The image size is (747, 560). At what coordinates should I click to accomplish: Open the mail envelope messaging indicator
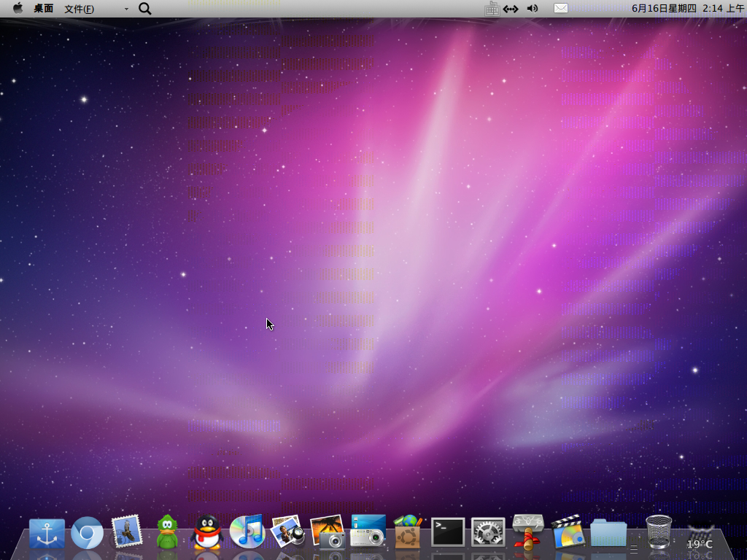point(561,8)
